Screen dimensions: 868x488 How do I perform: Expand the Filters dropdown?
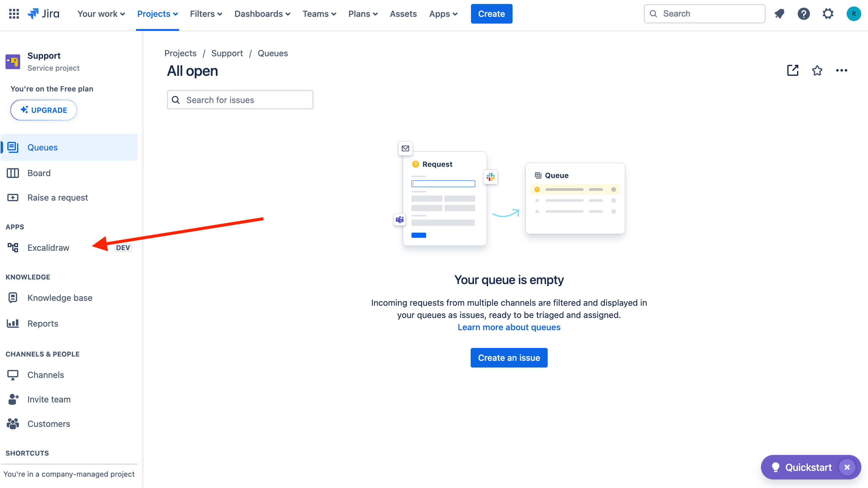tap(206, 14)
